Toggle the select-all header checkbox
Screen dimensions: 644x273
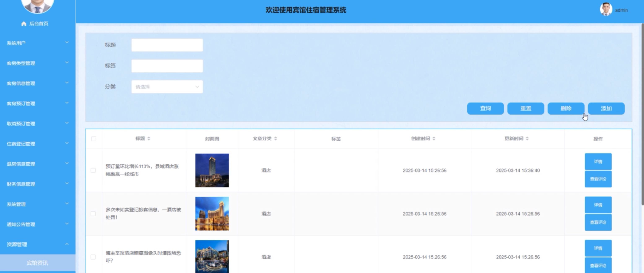point(94,139)
